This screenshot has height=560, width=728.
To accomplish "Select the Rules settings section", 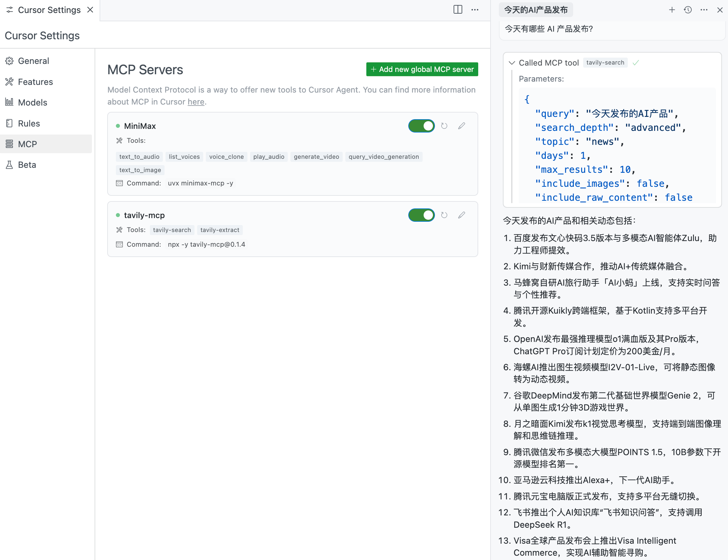I will click(x=29, y=123).
